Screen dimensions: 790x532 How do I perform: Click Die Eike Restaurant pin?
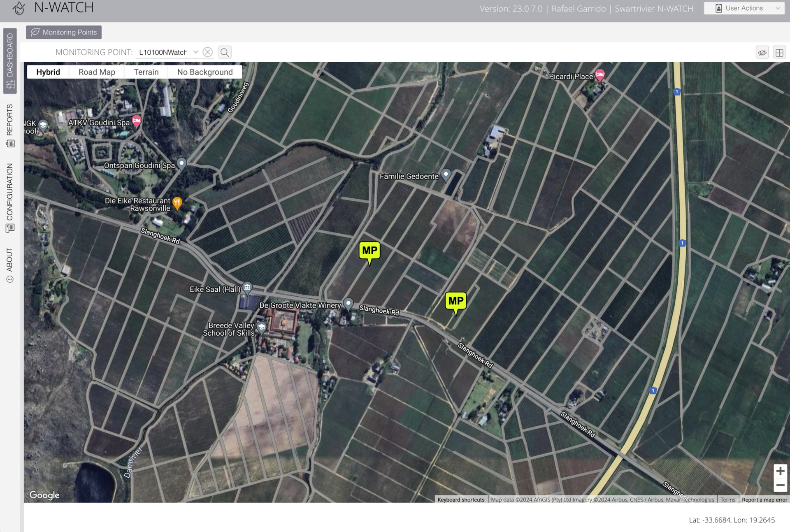(x=177, y=203)
